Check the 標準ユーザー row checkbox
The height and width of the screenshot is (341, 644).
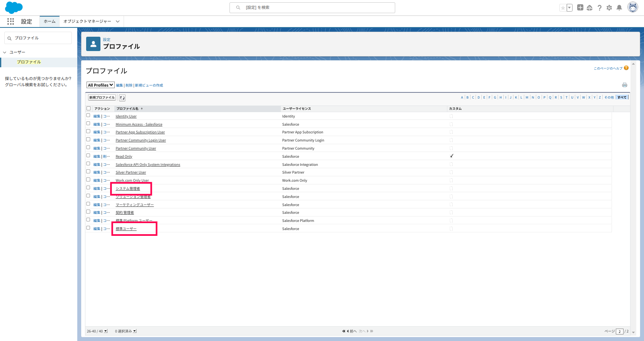(88, 228)
